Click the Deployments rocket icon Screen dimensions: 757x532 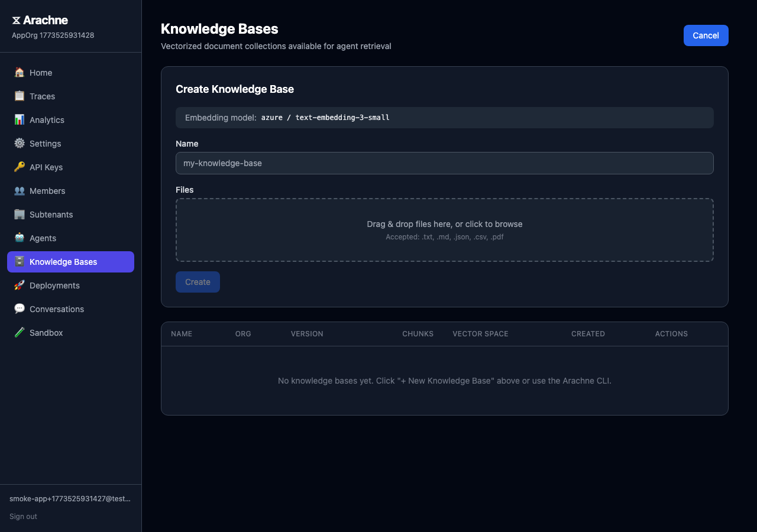coord(20,286)
